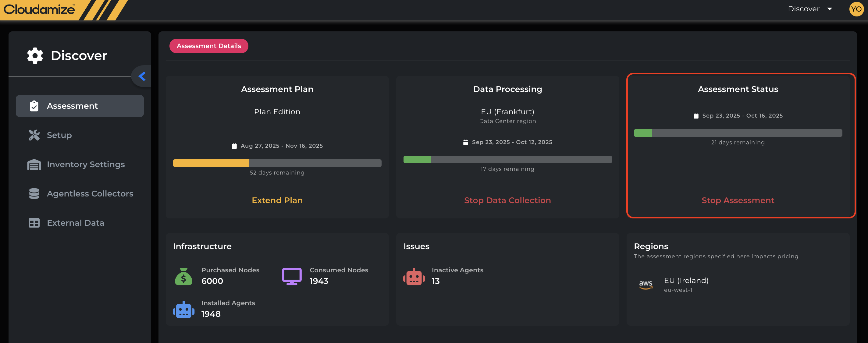Click the Extend Plan link
This screenshot has width=868, height=343.
tap(277, 200)
